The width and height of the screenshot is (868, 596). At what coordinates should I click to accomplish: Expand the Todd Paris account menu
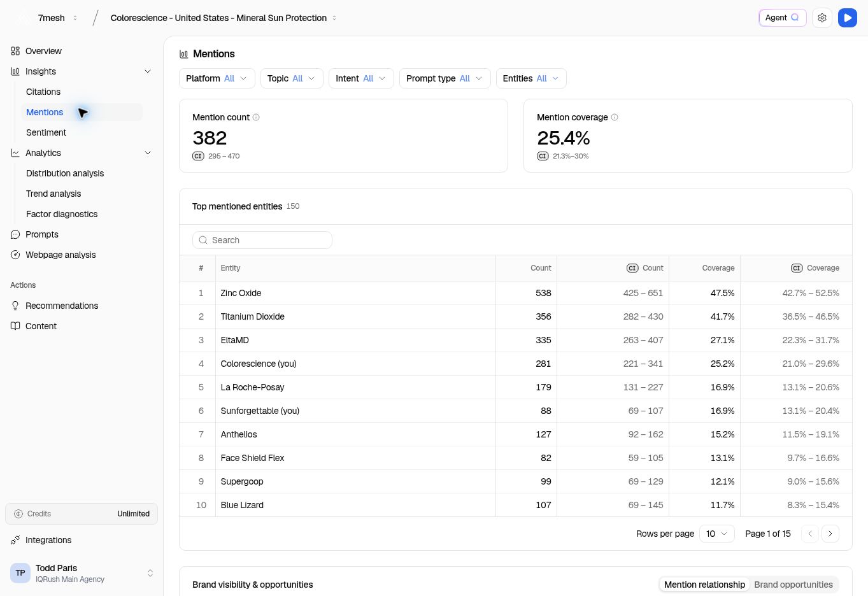[x=150, y=573]
